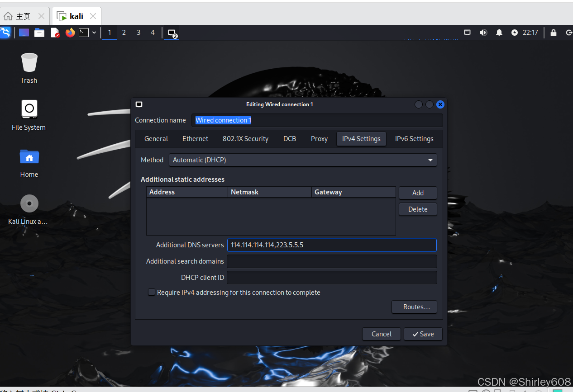Click the network editor taskbar window button
The width and height of the screenshot is (573, 392).
click(172, 33)
